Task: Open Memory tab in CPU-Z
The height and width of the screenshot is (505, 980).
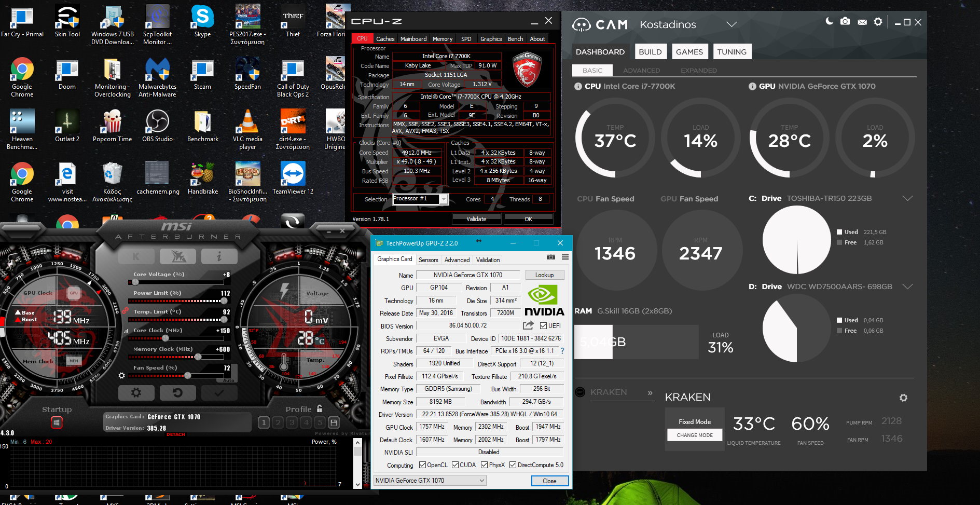Action: (x=443, y=39)
